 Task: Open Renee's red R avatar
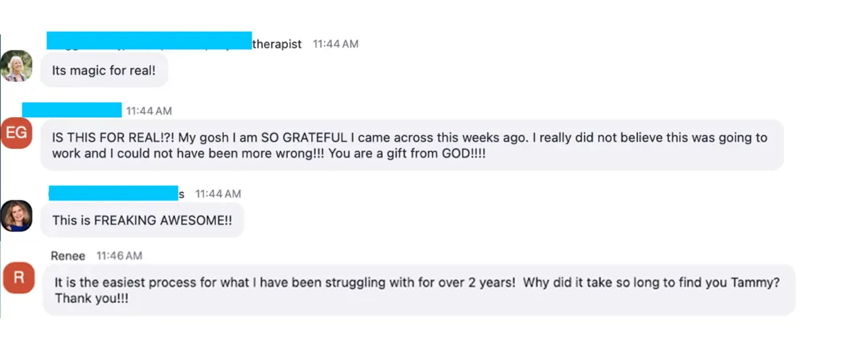(x=19, y=278)
